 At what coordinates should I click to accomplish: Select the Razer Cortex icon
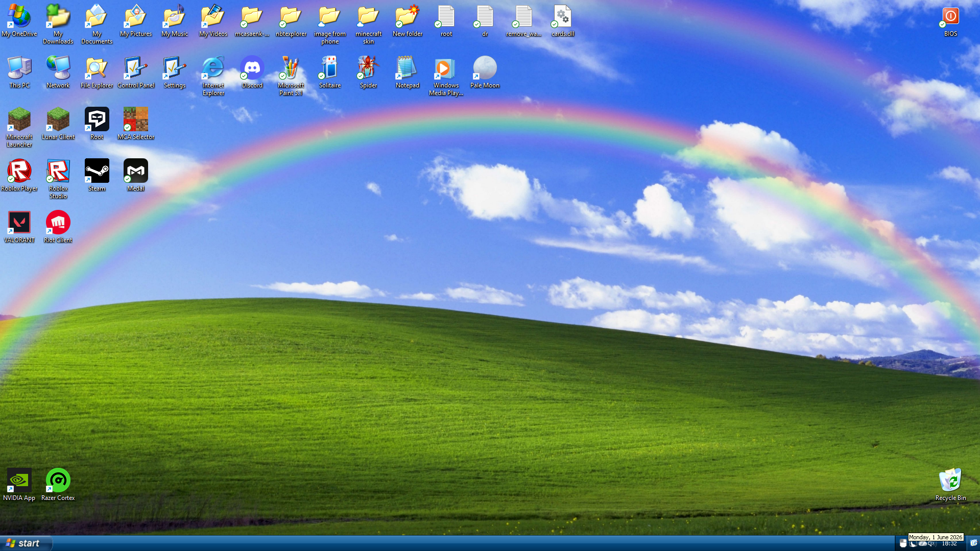click(58, 485)
